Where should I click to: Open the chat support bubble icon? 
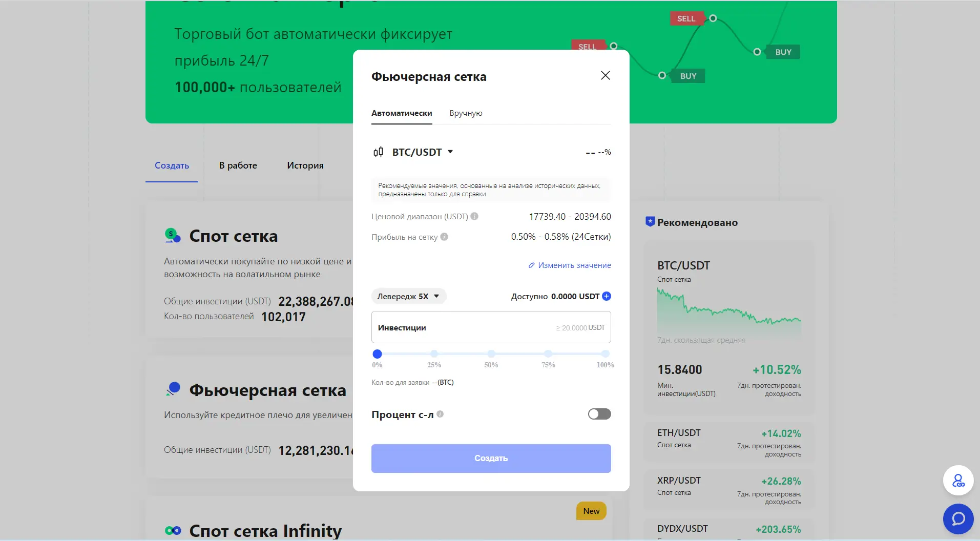click(958, 518)
